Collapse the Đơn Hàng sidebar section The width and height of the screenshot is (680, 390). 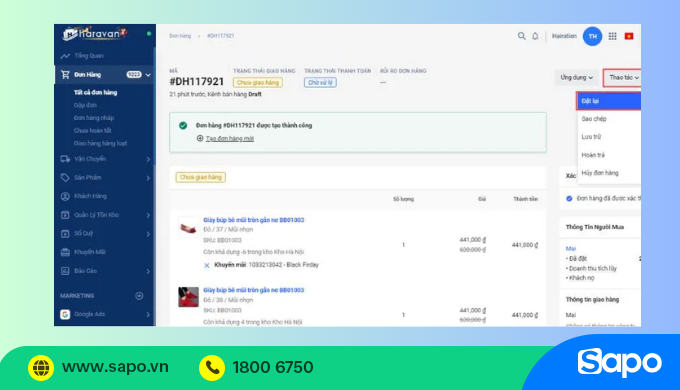point(148,75)
